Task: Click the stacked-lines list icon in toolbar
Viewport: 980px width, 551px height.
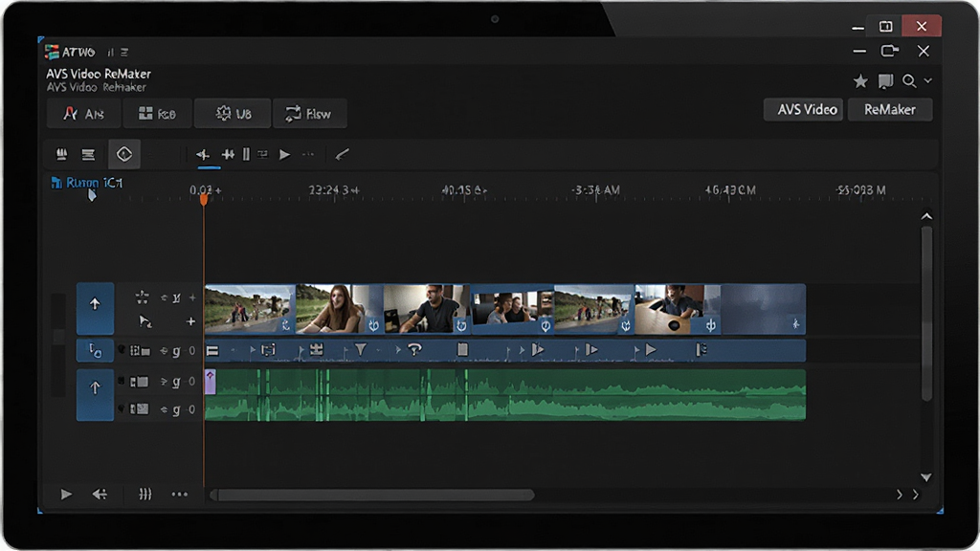Action: point(88,154)
